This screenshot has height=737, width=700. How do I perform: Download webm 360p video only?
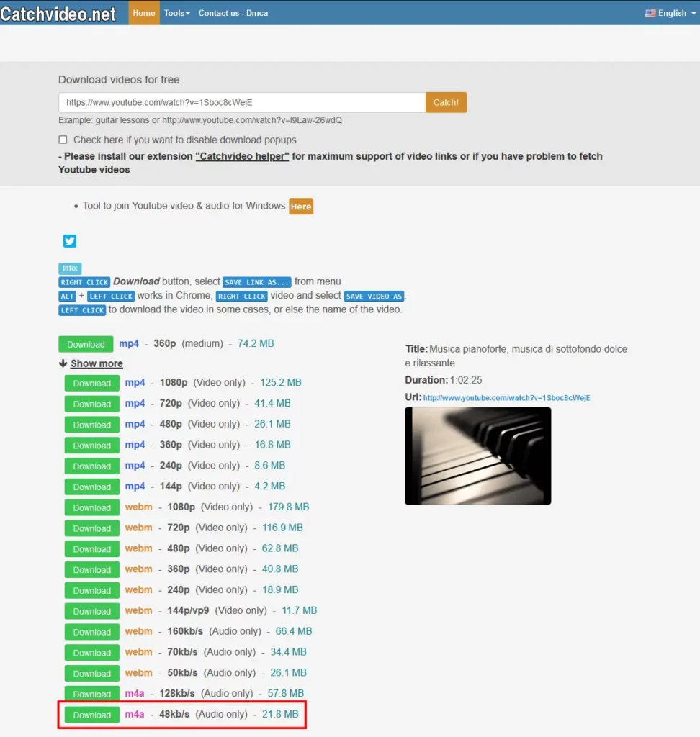[91, 569]
